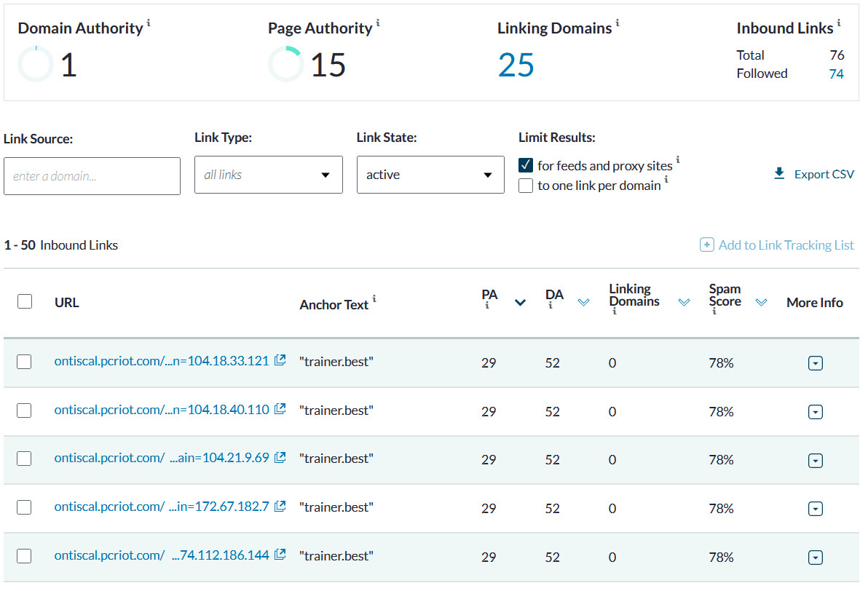Select checkbox for 104.18.40.110 row

pyautogui.click(x=24, y=410)
